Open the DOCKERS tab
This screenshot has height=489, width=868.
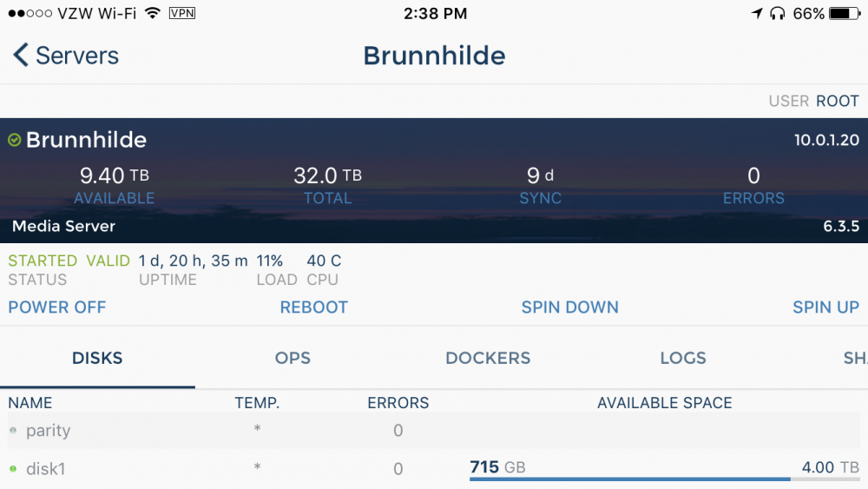(488, 359)
